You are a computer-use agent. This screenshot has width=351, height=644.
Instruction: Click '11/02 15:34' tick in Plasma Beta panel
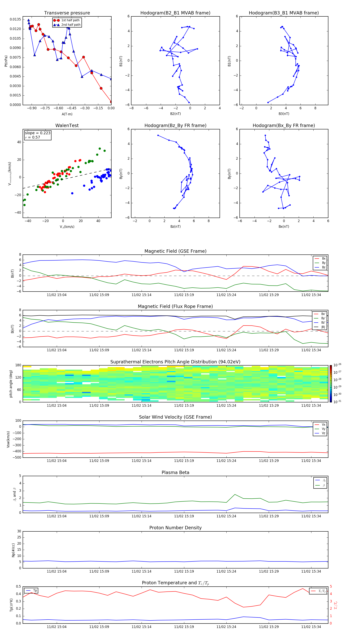311,516
